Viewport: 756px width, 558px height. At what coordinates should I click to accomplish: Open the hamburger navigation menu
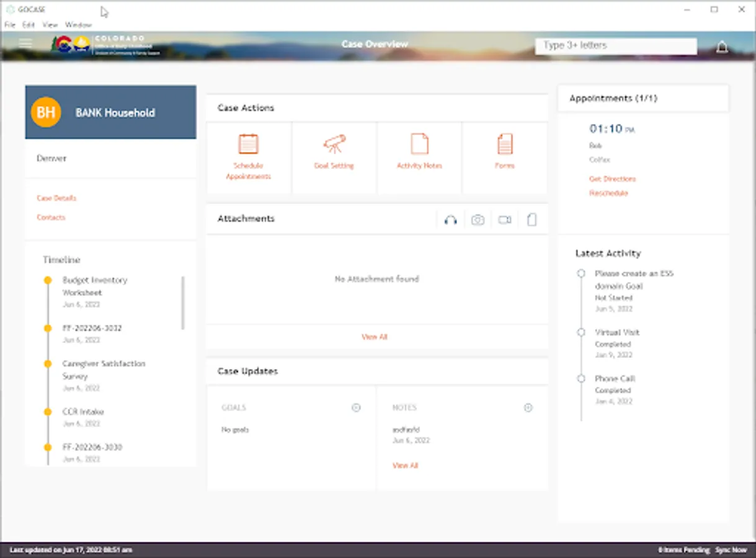pos(25,43)
